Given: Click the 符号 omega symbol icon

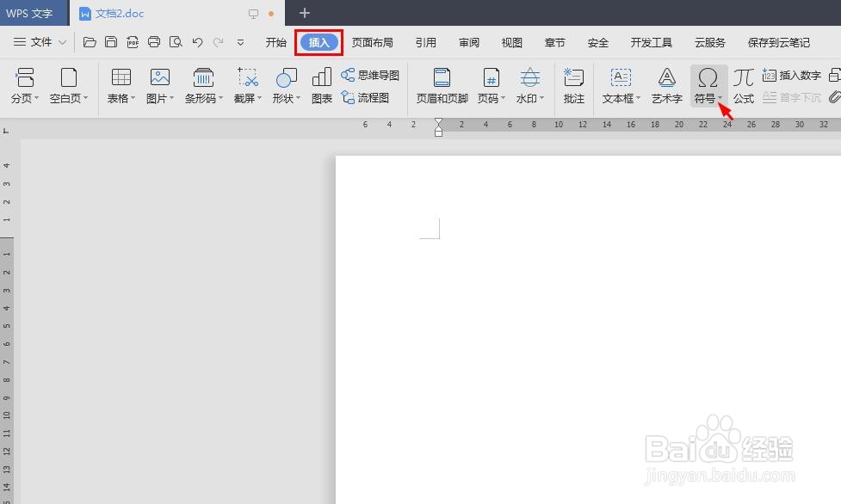Looking at the screenshot, I should coord(708,78).
